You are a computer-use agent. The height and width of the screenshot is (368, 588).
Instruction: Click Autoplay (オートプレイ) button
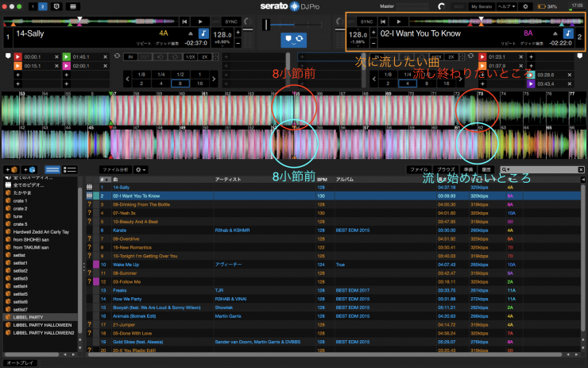[20, 362]
